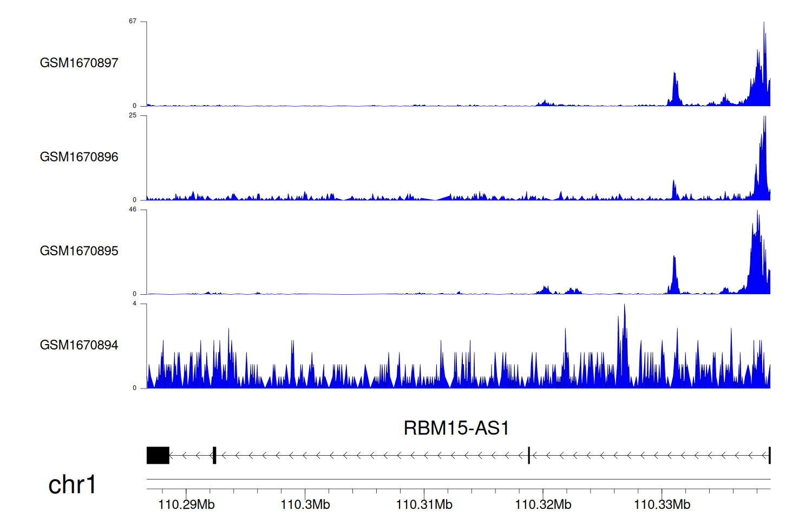The width and height of the screenshot is (812, 531).
Task: Click the chr1 chromosome label
Action: tap(72, 484)
